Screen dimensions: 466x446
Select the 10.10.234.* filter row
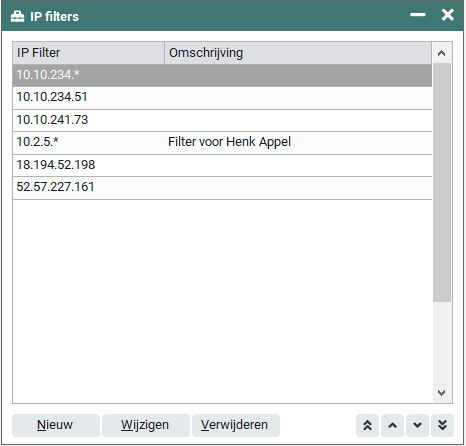coord(222,75)
